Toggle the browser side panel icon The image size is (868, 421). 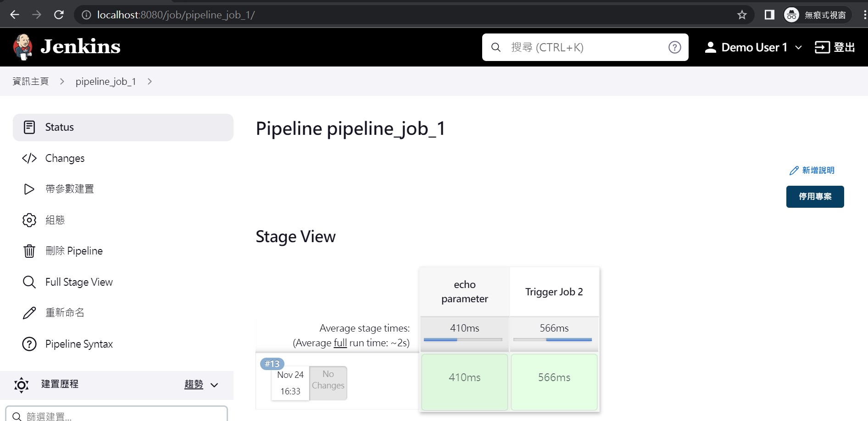(x=769, y=15)
